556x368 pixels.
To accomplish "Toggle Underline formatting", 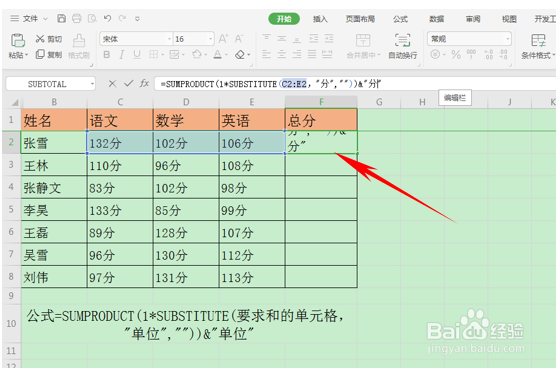I will click(137, 55).
